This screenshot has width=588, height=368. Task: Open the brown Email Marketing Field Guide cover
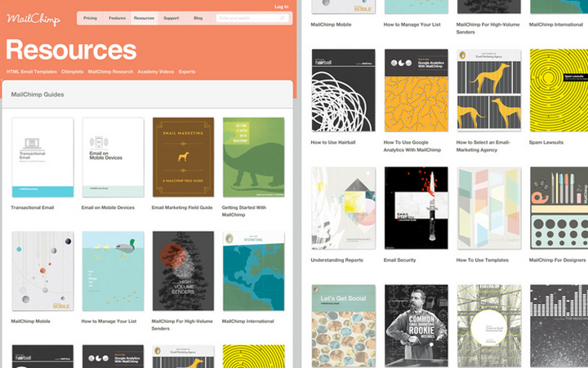click(184, 157)
